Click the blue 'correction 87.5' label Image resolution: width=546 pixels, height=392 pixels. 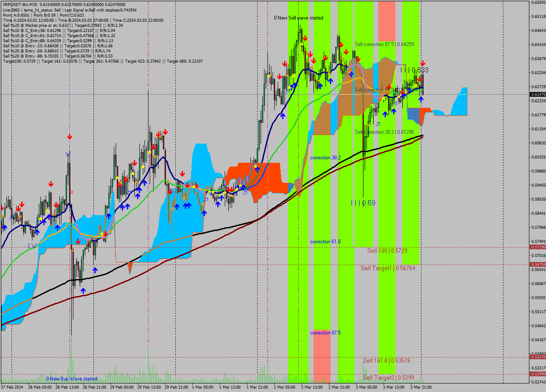tap(325, 333)
